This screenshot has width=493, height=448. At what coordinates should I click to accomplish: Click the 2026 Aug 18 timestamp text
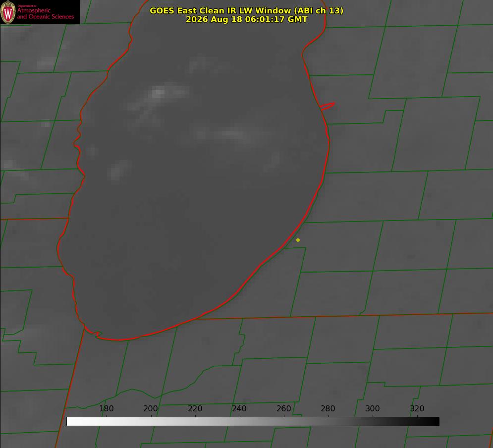247,19
